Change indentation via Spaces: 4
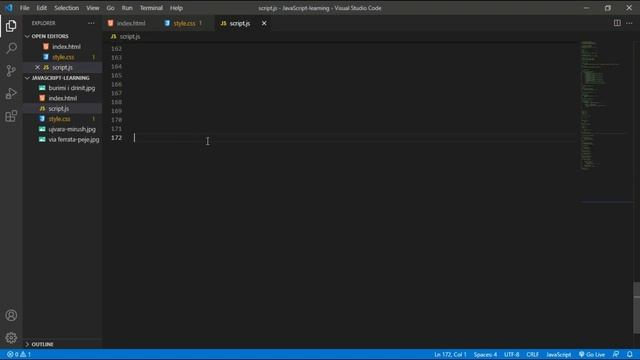Viewport: 640px width, 360px height. 485,354
